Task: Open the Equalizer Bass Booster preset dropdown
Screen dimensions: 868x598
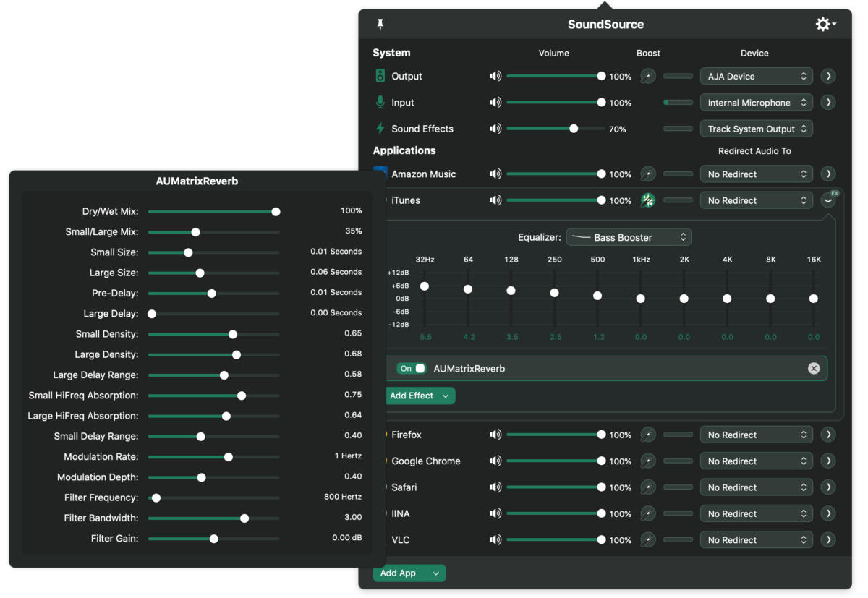Action: coord(628,237)
